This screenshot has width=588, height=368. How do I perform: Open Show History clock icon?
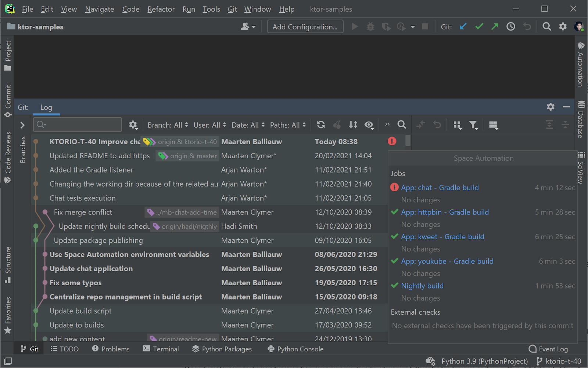510,26
